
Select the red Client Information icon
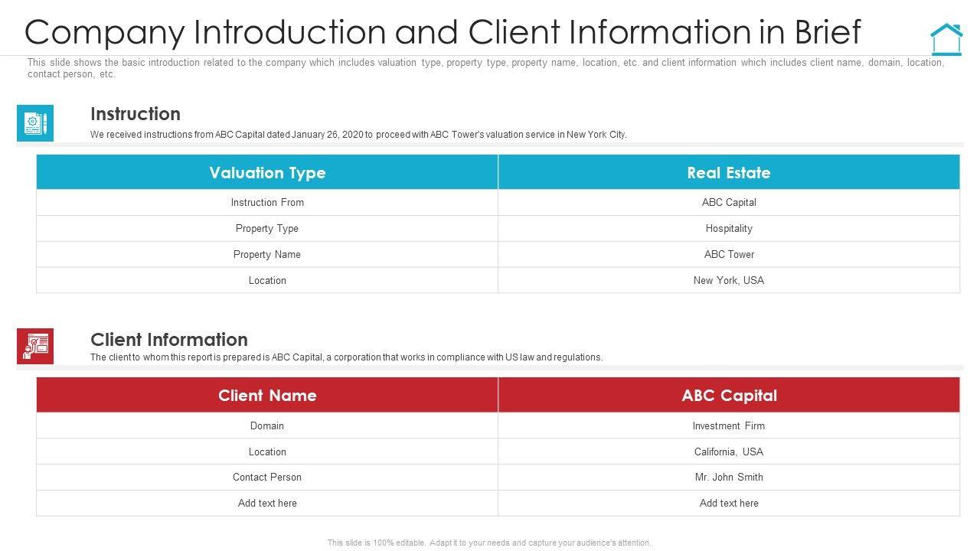[35, 346]
